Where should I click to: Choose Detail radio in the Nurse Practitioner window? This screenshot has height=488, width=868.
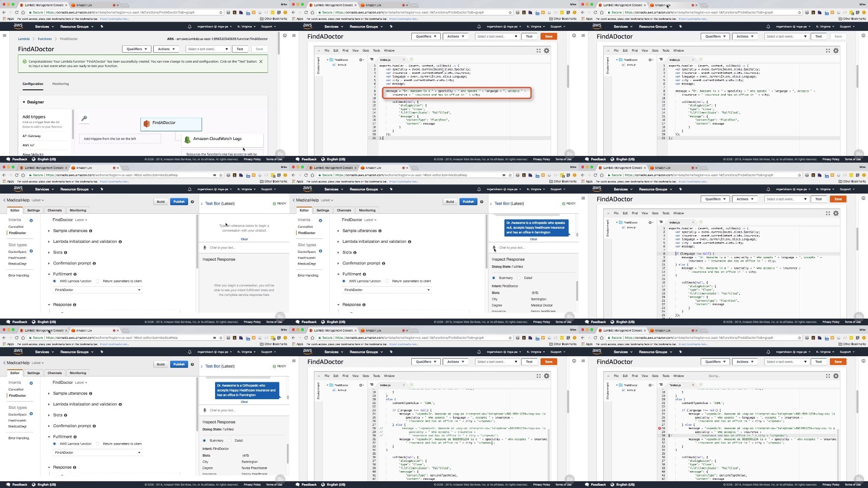point(230,441)
